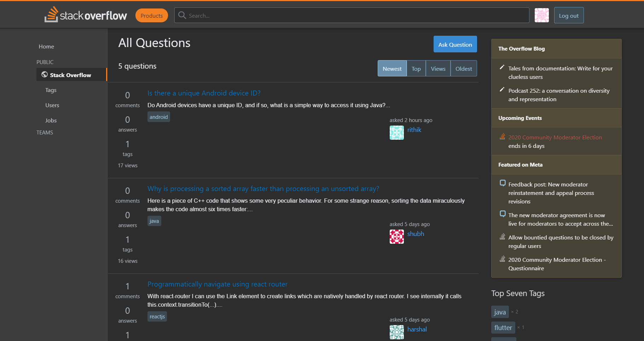
Task: Open your profile avatar in the top bar
Action: coord(541,15)
